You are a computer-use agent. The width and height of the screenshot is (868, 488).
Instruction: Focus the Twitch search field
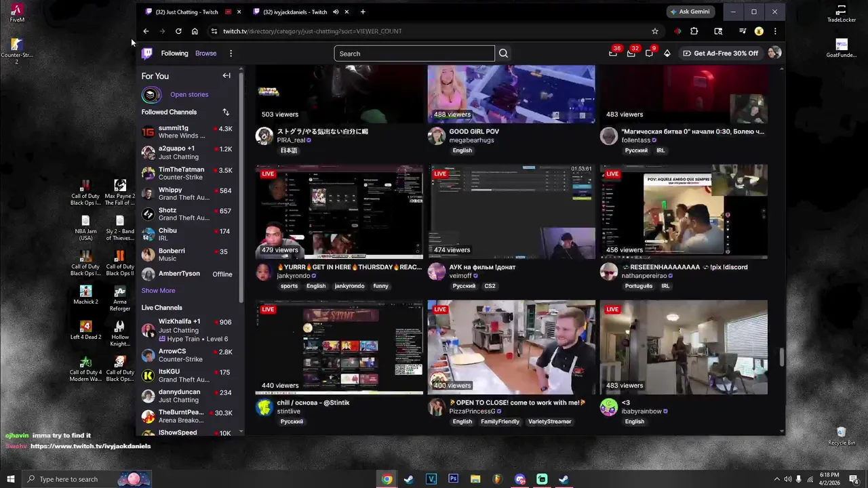414,54
